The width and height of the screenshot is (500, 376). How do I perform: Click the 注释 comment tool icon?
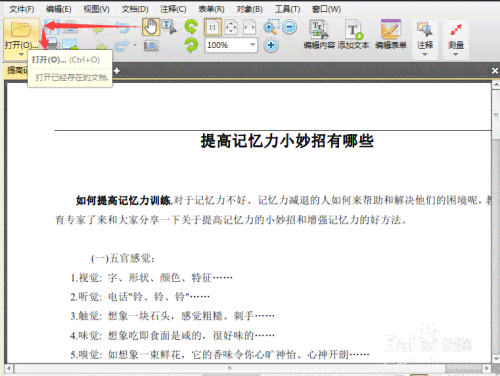(425, 29)
